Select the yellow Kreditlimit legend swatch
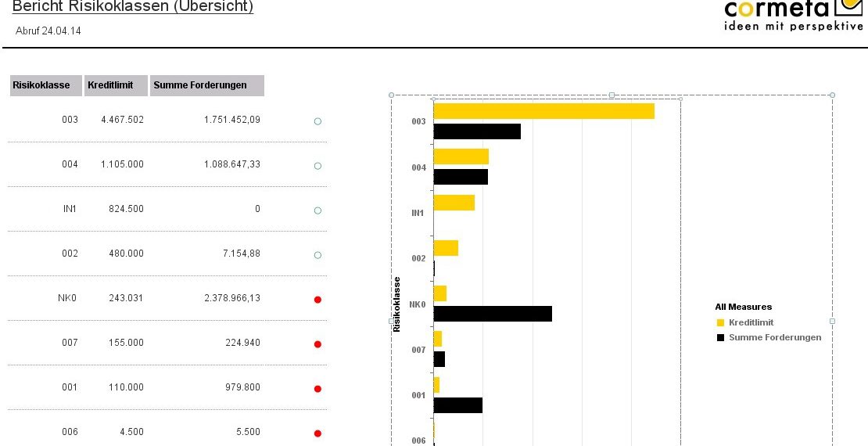The image size is (868, 446). pyautogui.click(x=720, y=322)
